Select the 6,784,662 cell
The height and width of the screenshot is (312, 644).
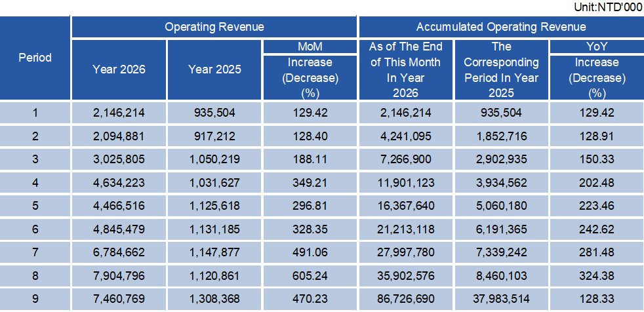[x=119, y=252]
